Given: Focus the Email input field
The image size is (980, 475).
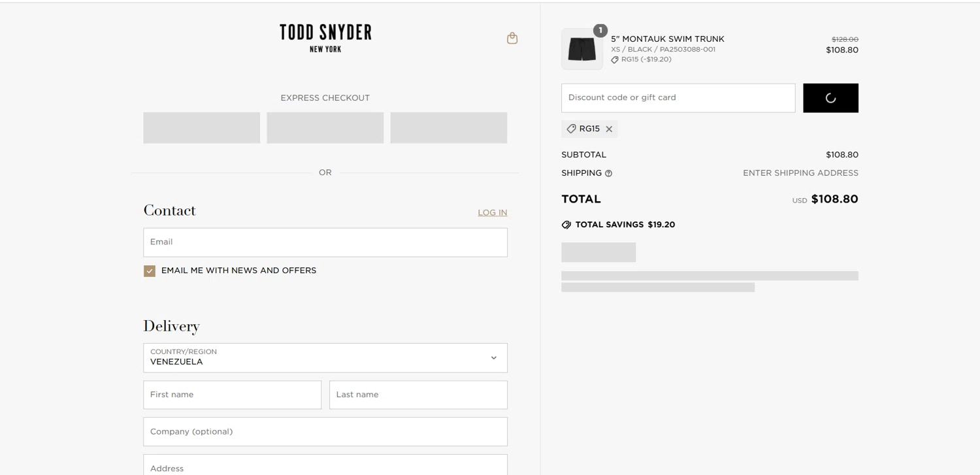Looking at the screenshot, I should point(325,242).
